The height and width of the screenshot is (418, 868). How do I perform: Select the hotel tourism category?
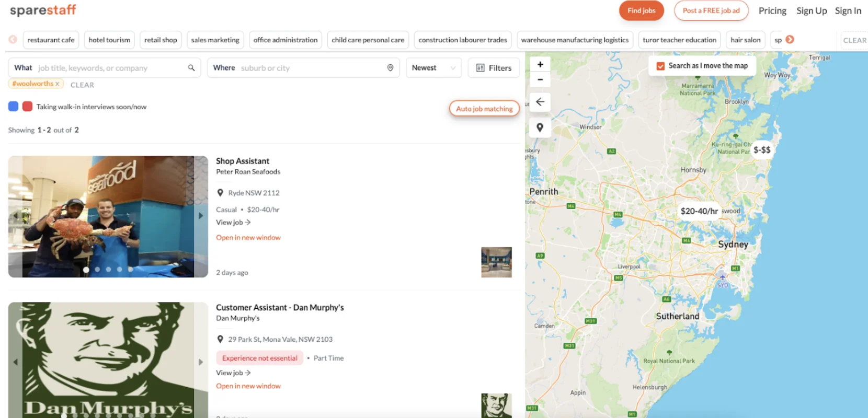[109, 40]
